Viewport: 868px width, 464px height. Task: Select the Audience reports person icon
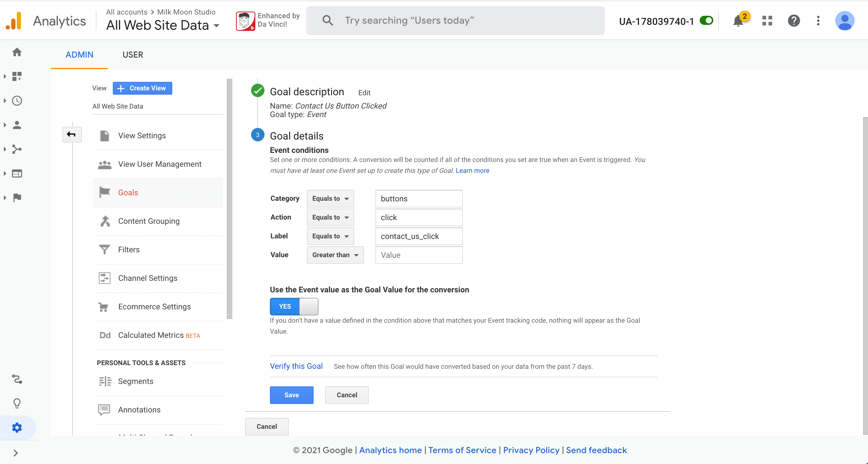coord(17,125)
